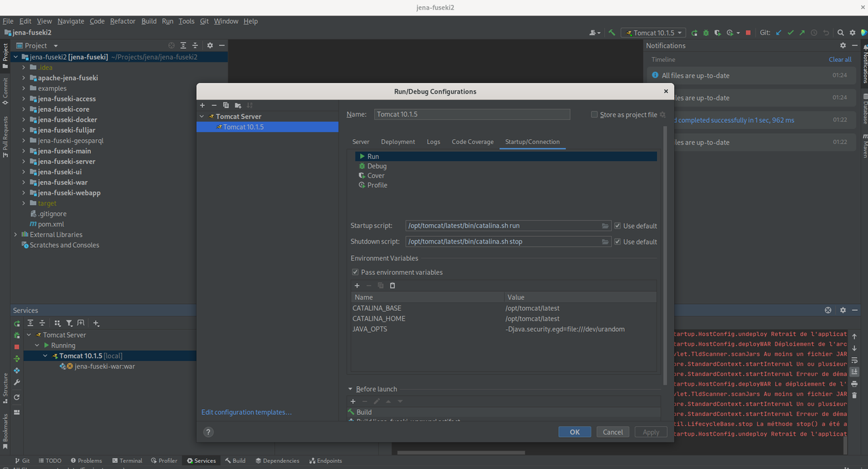Click the Apply button
The image size is (868, 469).
click(650, 432)
